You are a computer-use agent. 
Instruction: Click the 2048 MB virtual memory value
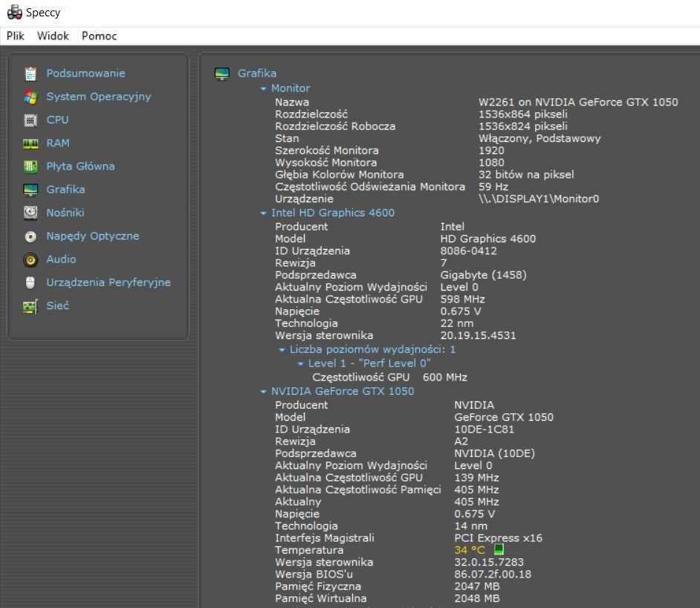coord(477,598)
